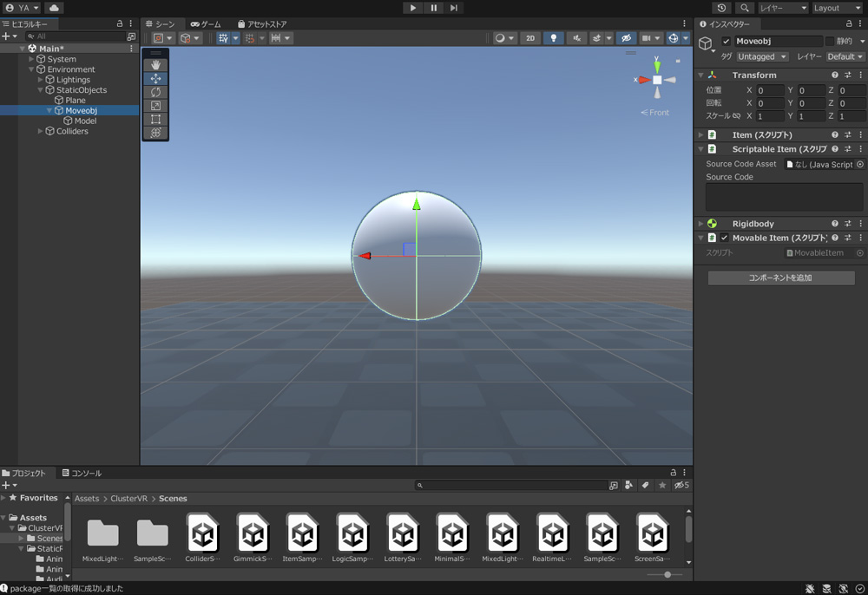Disable the Movable Item component checkbox
The height and width of the screenshot is (595, 868).
[724, 238]
